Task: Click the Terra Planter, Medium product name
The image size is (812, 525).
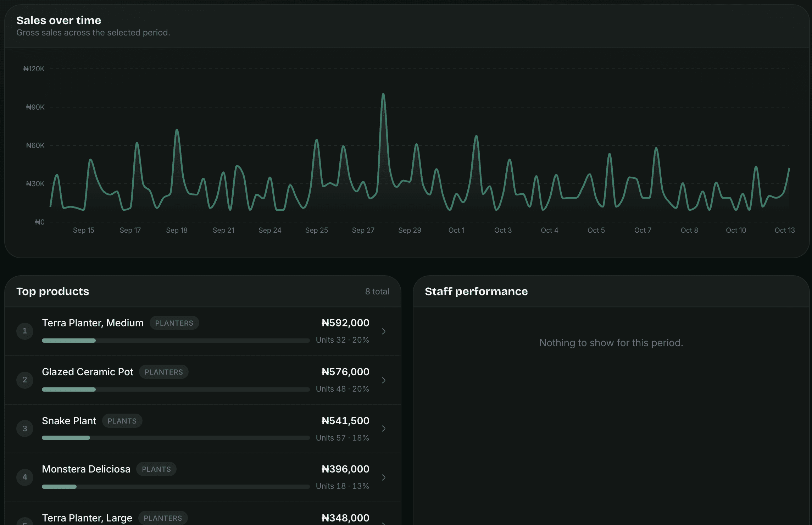Action: (x=93, y=323)
